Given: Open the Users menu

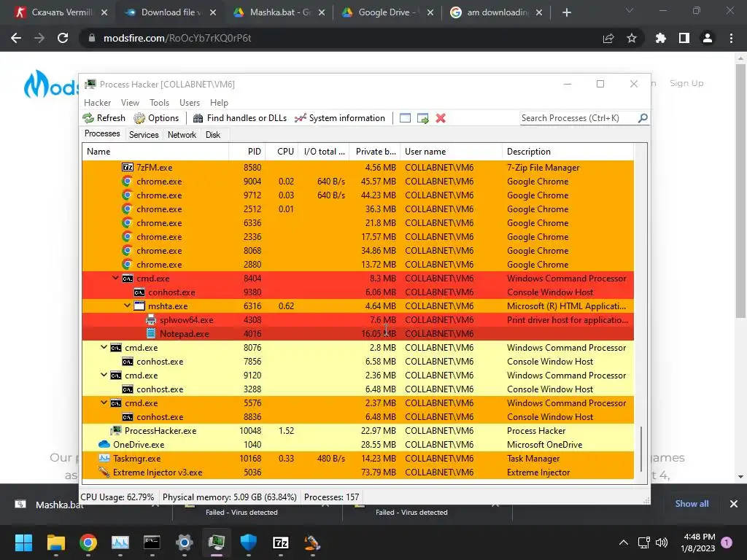Looking at the screenshot, I should coord(190,103).
